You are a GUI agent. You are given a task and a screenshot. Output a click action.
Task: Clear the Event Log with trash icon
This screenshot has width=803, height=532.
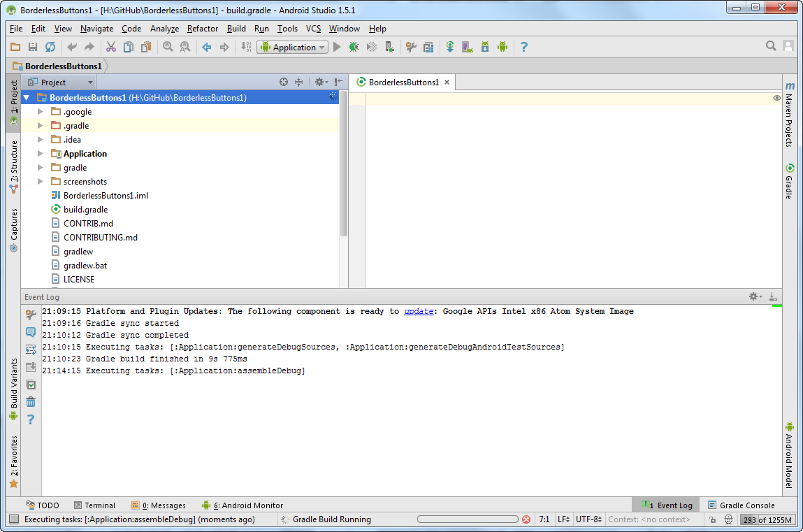click(x=31, y=402)
